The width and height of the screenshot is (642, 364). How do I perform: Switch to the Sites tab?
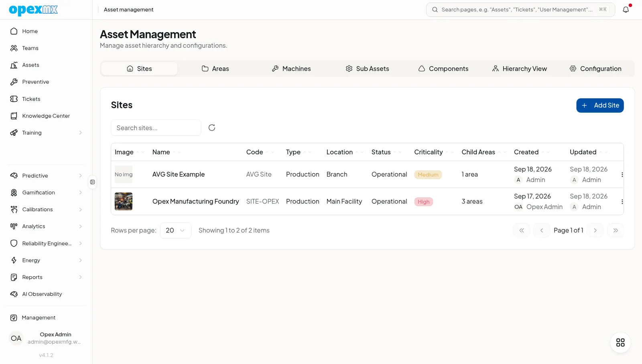pos(139,69)
